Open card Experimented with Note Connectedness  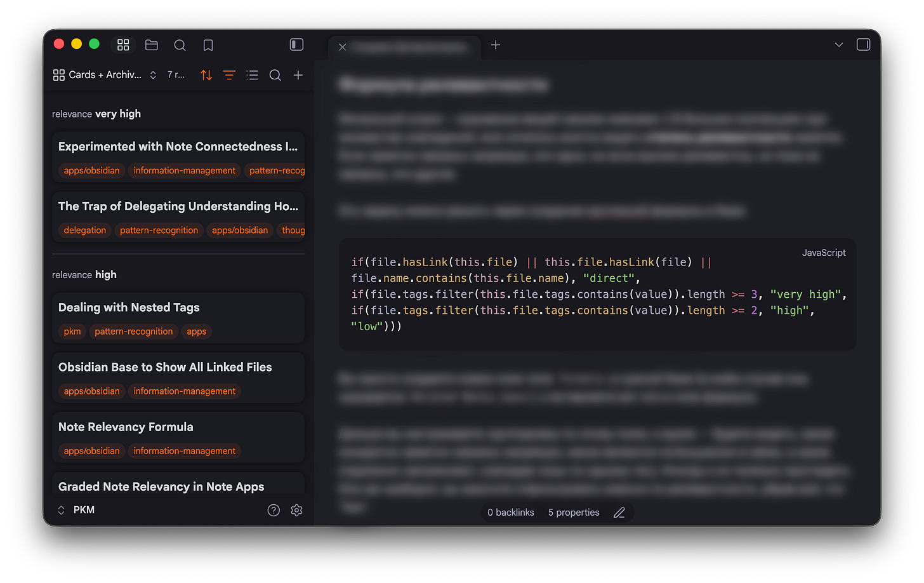(x=178, y=157)
